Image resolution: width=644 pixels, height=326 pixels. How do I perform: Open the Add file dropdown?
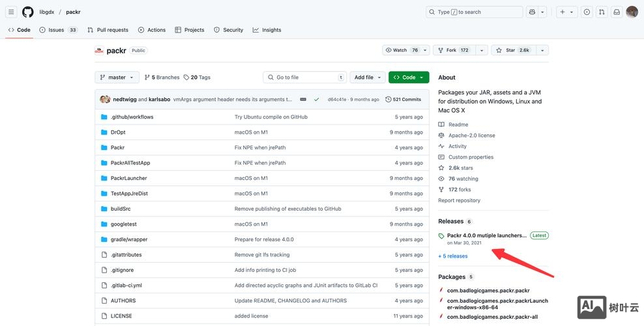(x=367, y=77)
